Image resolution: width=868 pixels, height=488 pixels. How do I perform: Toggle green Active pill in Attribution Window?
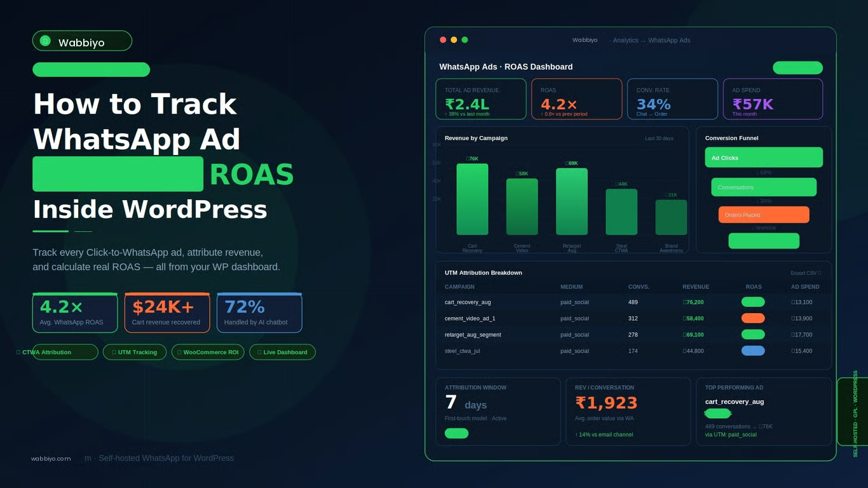click(456, 433)
